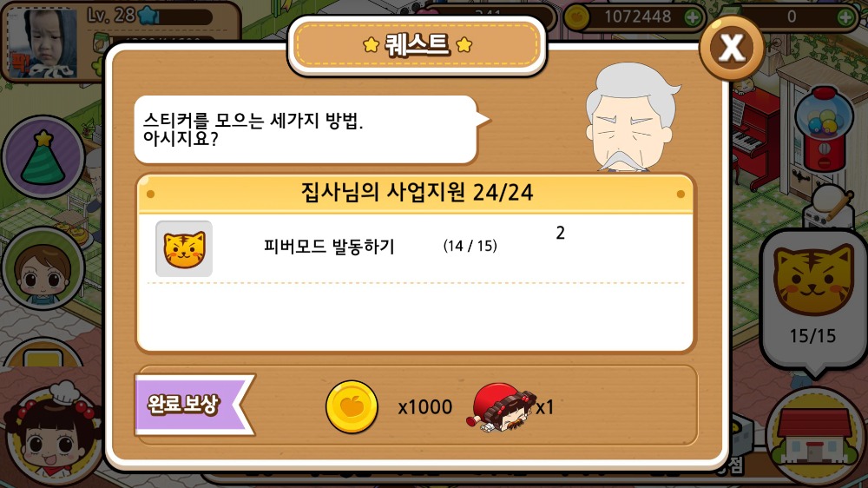Viewport: 868px width, 488px height.
Task: Open the green party hat event icon
Action: [x=43, y=157]
